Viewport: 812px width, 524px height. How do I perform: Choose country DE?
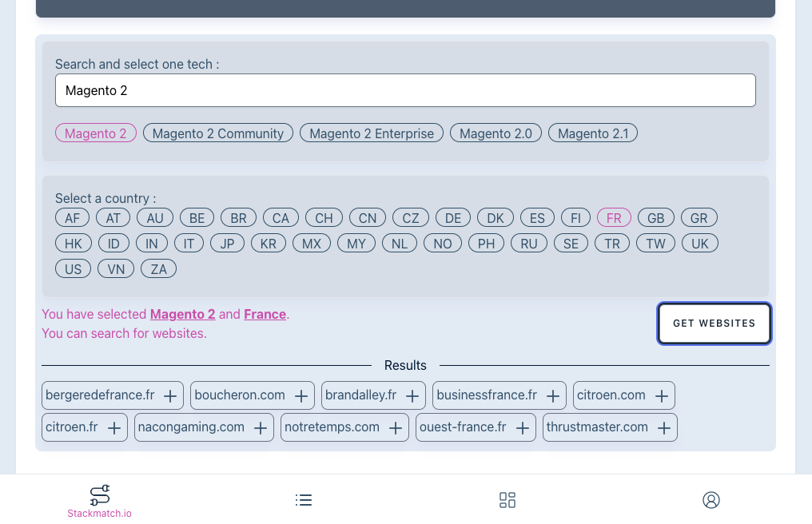pyautogui.click(x=453, y=217)
